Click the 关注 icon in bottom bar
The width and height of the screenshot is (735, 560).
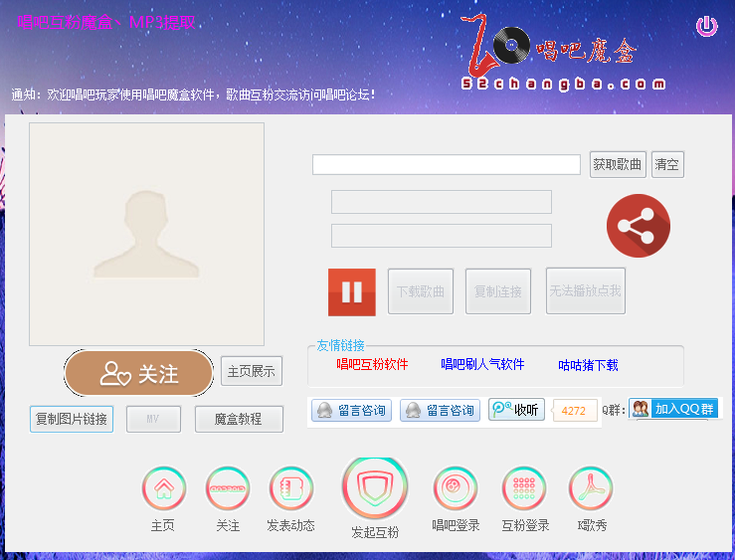228,488
